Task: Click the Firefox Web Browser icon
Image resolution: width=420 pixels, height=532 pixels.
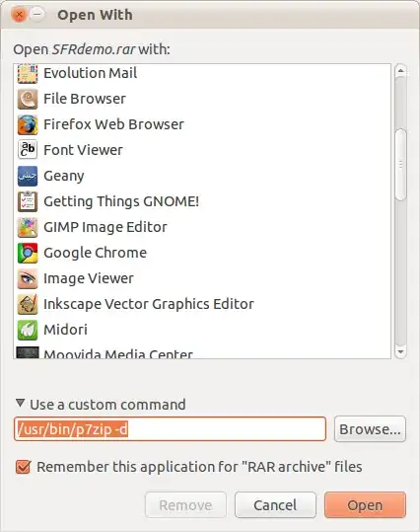Action: [x=28, y=124]
